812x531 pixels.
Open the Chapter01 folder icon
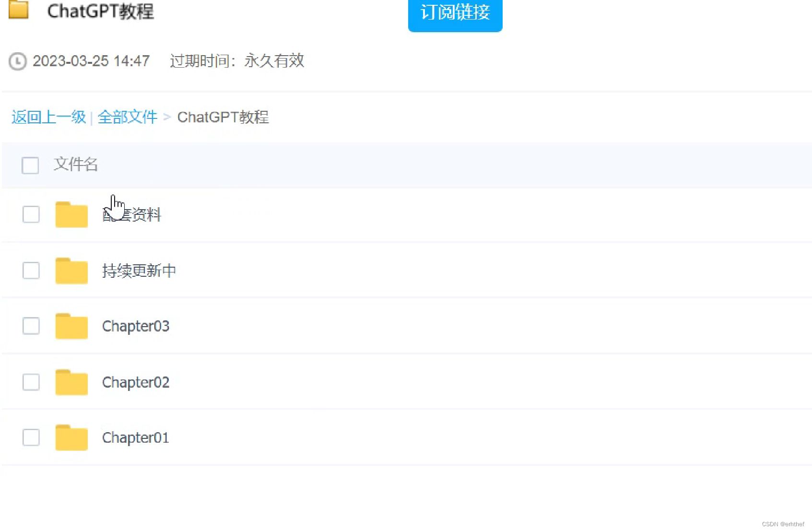point(71,437)
